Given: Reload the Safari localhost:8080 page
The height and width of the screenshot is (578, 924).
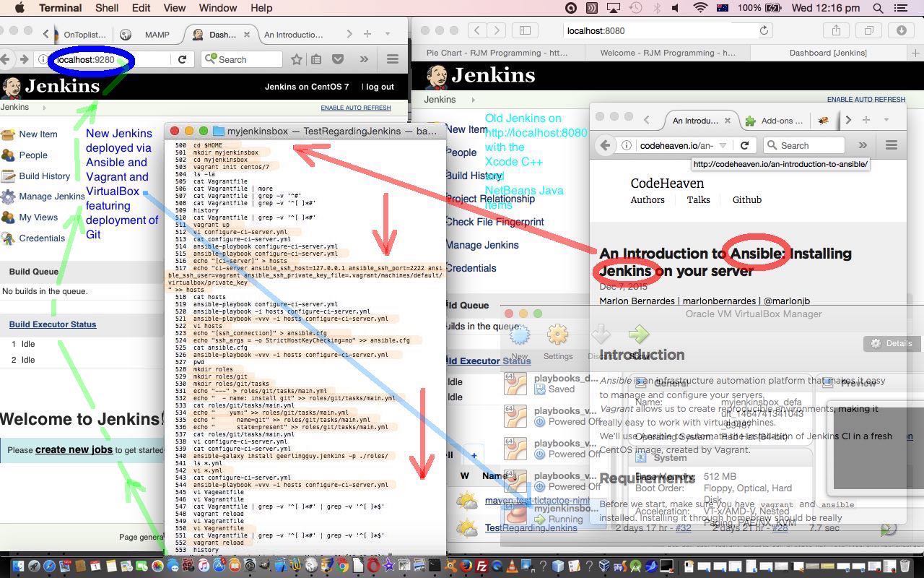Looking at the screenshot, I should point(764,30).
